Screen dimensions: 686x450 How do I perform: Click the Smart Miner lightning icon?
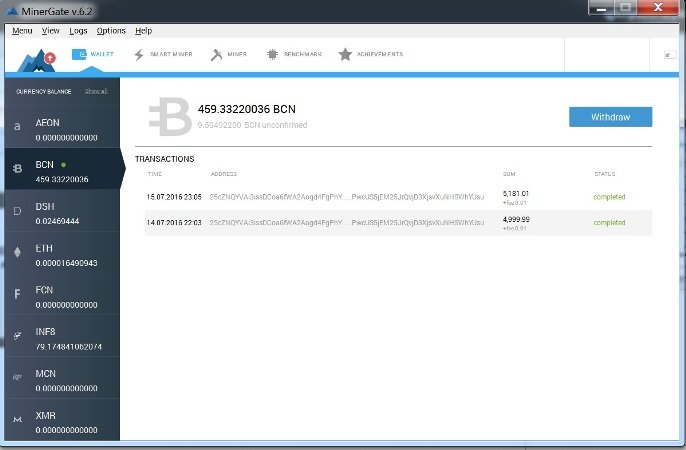click(x=139, y=55)
